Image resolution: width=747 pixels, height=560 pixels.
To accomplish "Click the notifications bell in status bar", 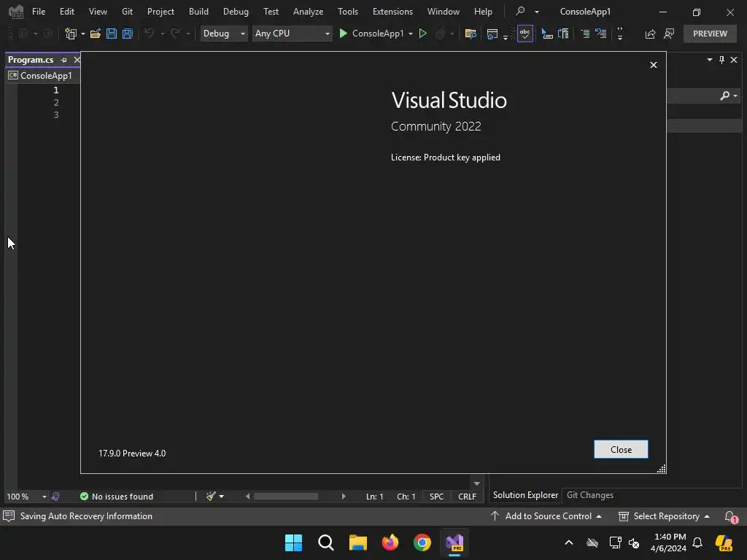I will (730, 516).
